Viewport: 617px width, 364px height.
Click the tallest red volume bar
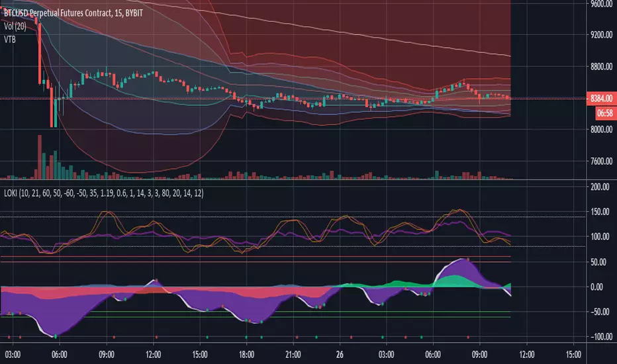pos(39,157)
